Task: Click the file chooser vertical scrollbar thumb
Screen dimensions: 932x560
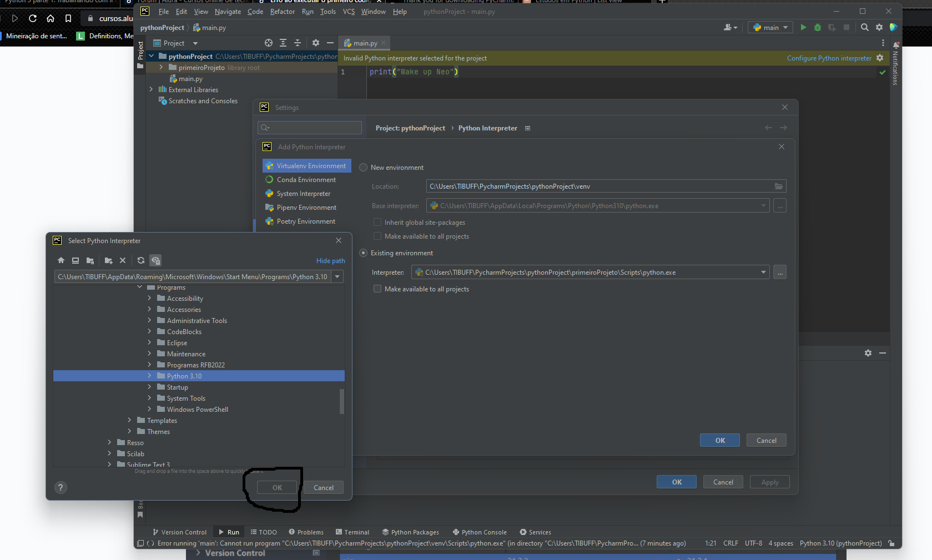Action: (x=342, y=401)
